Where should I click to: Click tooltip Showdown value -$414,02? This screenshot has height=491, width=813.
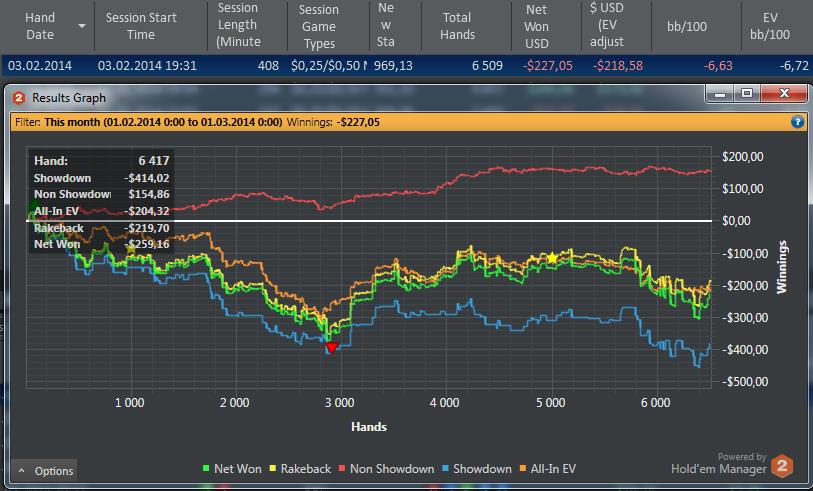(x=147, y=178)
